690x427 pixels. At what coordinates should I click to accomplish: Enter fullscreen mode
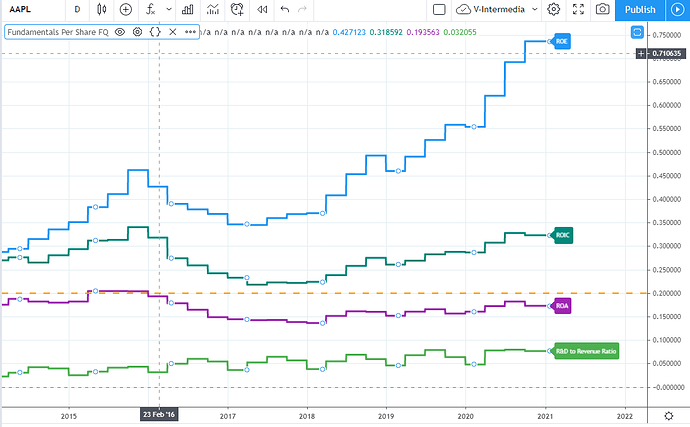578,10
